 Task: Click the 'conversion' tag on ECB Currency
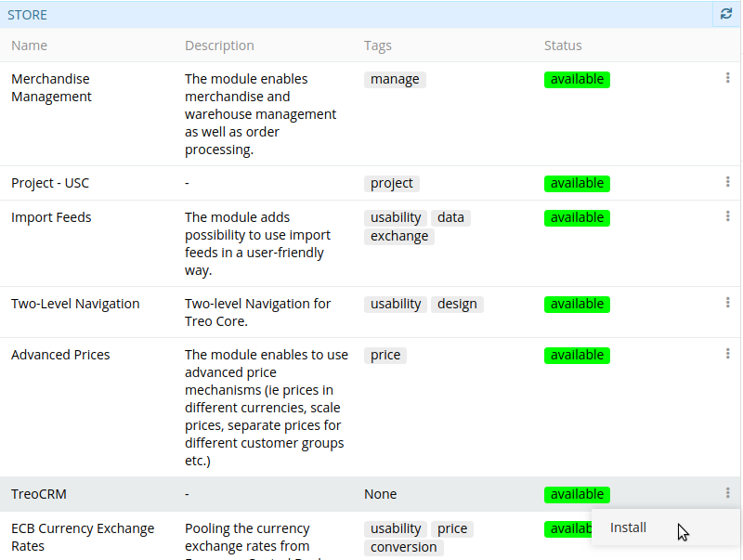coord(403,548)
